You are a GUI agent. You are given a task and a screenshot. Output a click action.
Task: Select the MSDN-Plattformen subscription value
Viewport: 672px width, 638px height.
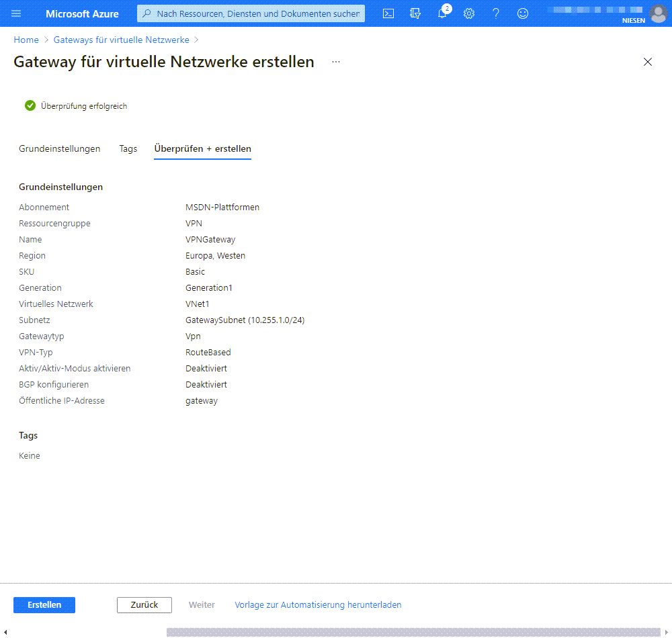[x=222, y=208]
